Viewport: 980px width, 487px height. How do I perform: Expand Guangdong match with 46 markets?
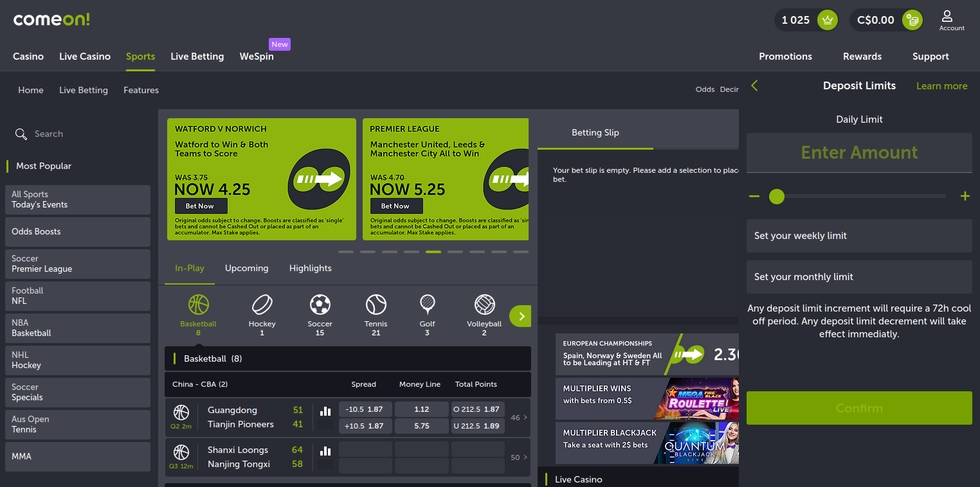(x=519, y=418)
